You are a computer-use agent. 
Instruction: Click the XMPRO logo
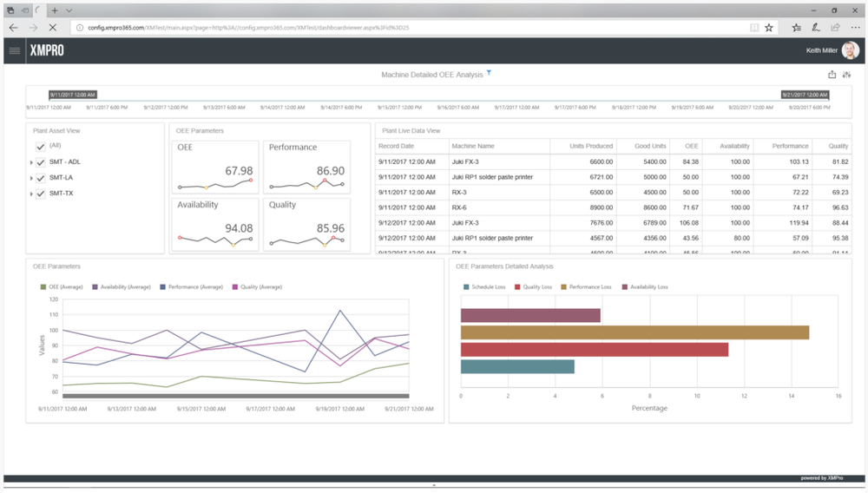pos(47,50)
